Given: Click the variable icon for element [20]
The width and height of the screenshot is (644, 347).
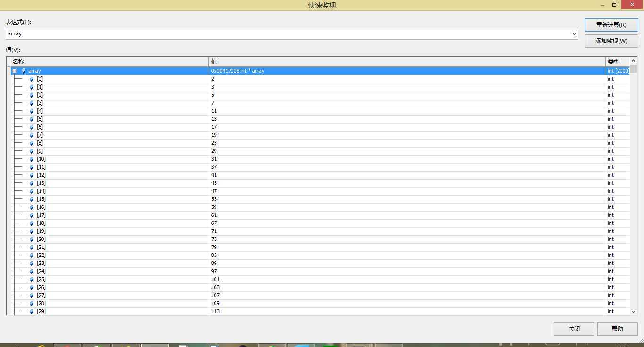Looking at the screenshot, I should tap(32, 239).
